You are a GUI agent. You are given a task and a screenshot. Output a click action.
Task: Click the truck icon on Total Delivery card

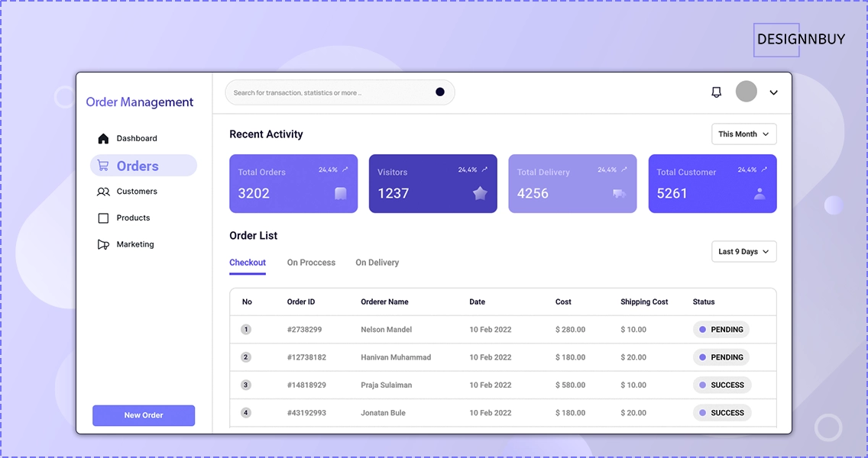point(620,194)
